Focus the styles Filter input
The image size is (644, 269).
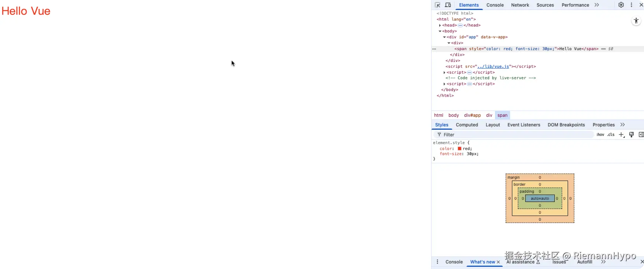coord(515,134)
